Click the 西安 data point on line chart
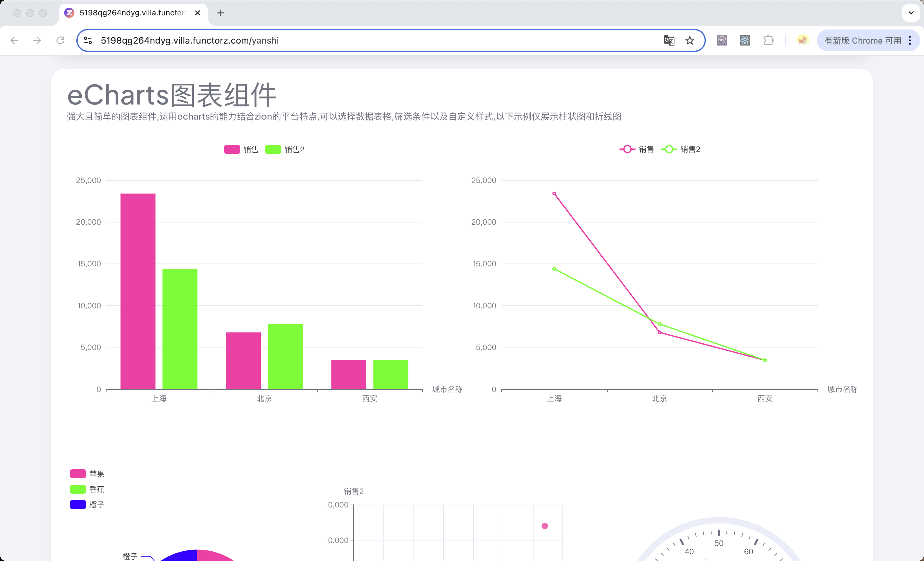 pos(765,360)
